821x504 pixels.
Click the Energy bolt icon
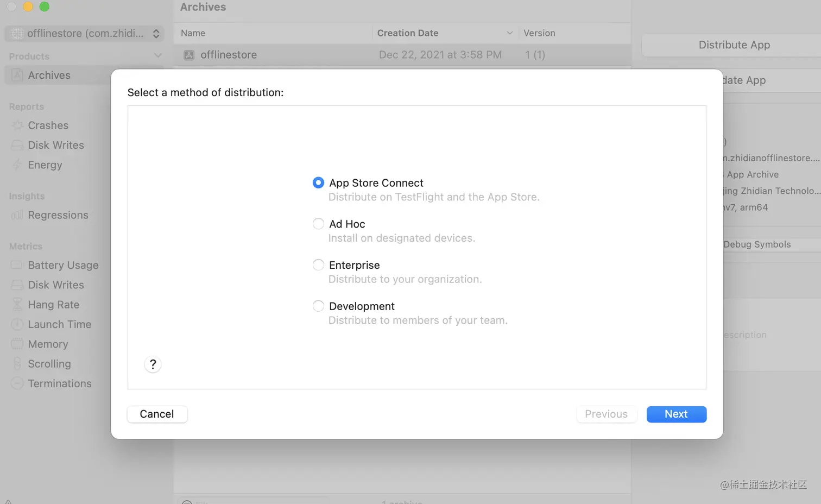point(17,165)
